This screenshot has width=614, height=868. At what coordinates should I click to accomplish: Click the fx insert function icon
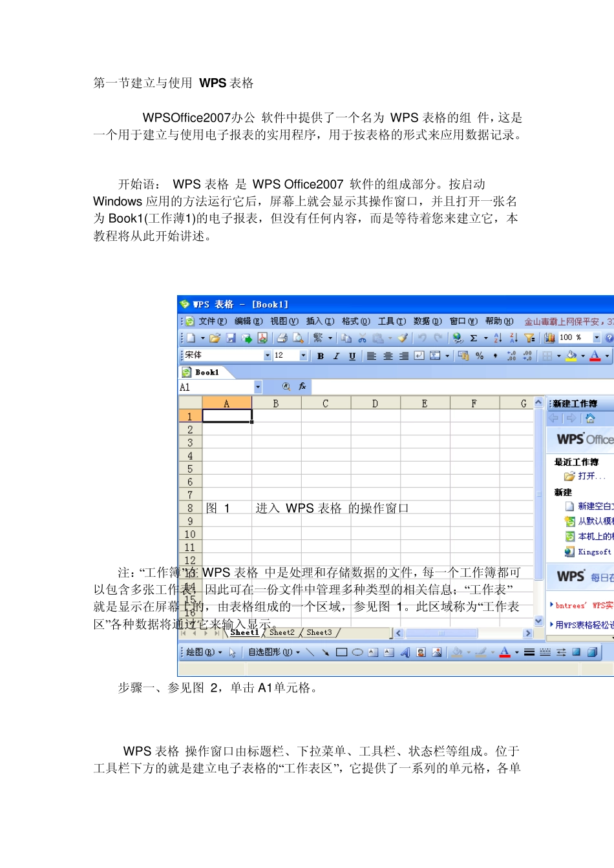[302, 387]
